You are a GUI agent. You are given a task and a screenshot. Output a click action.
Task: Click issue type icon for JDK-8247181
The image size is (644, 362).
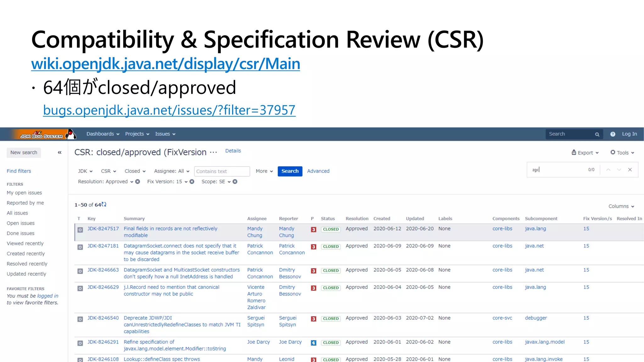click(80, 247)
